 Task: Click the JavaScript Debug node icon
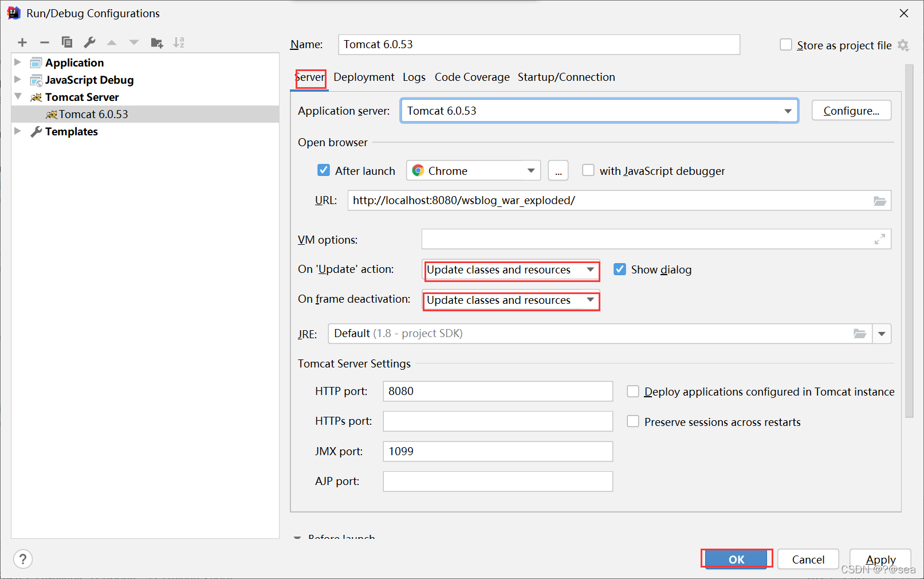coord(36,80)
